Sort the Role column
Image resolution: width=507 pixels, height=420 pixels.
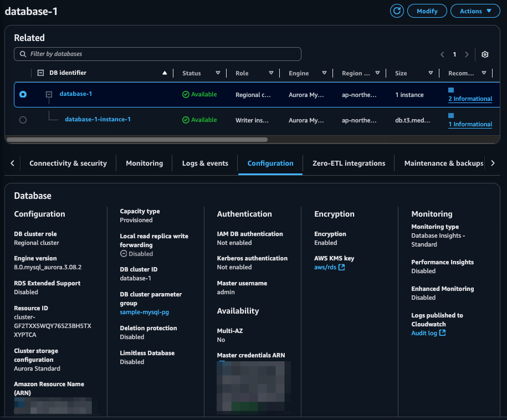(271, 73)
